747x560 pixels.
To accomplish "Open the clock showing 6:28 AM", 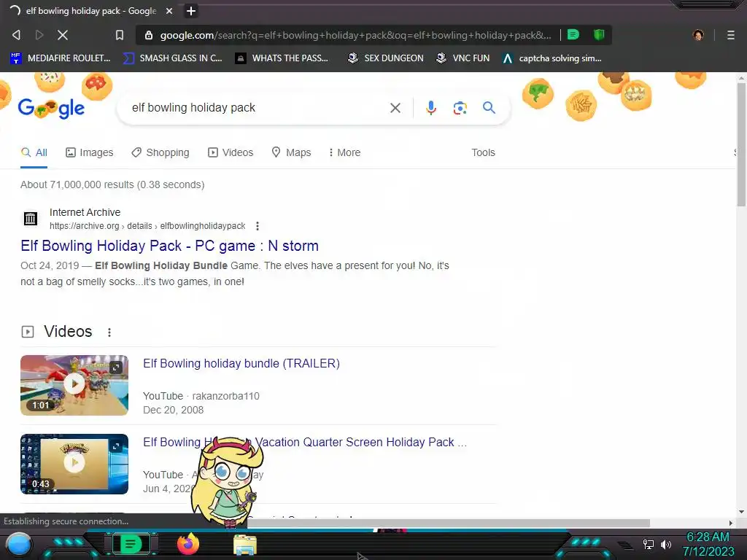I will [708, 544].
